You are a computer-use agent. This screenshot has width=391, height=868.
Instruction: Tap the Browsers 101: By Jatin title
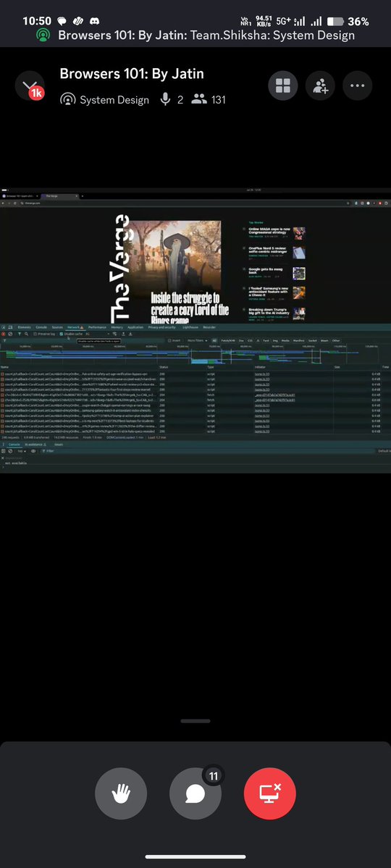[x=132, y=74]
